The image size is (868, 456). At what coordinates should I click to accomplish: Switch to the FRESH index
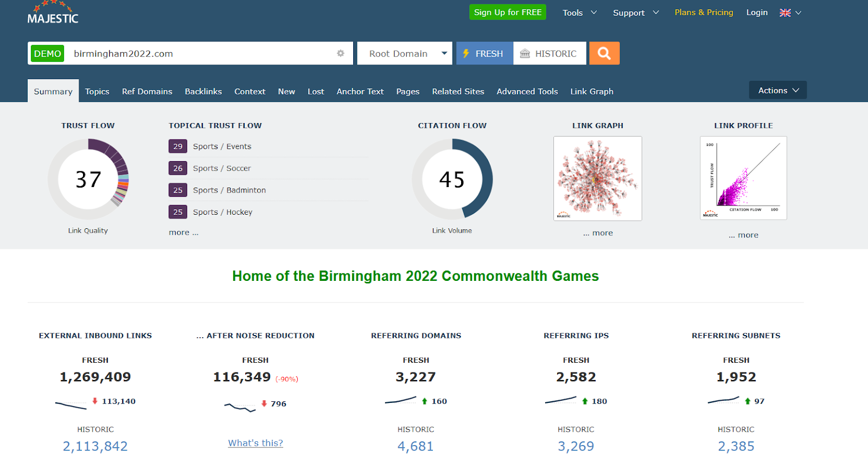[484, 53]
